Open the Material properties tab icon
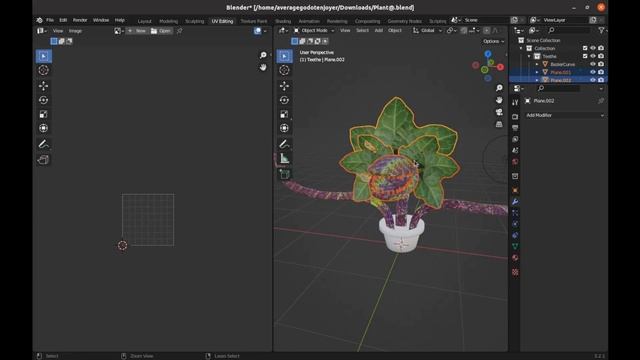Image resolution: width=640 pixels, height=360 pixels. coord(515,258)
